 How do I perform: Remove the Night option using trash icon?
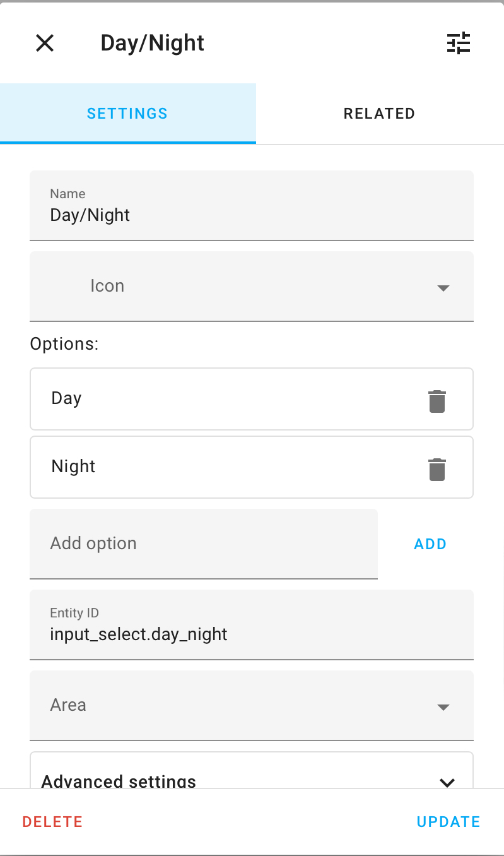pyautogui.click(x=437, y=469)
